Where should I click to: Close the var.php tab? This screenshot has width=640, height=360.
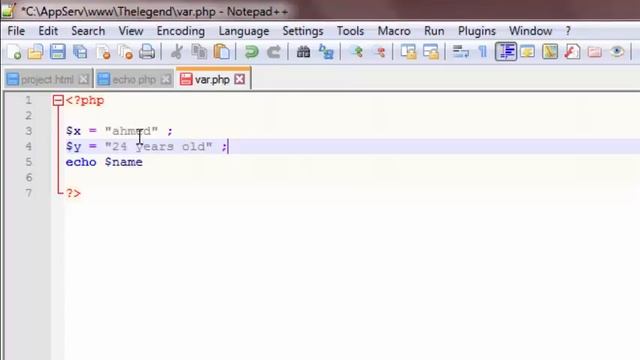(x=240, y=79)
